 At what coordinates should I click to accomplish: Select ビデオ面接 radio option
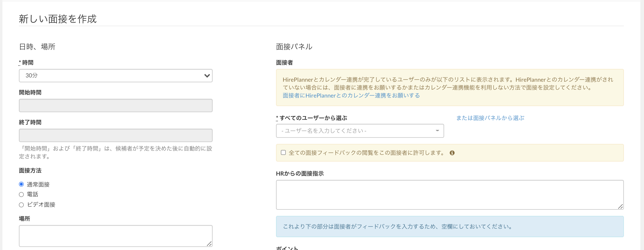21,205
